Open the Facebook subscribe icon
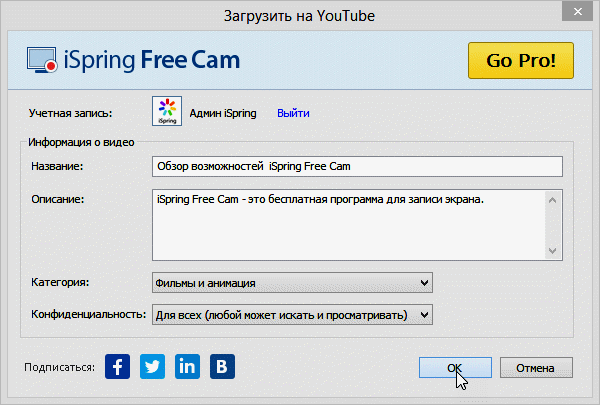 coord(117,367)
